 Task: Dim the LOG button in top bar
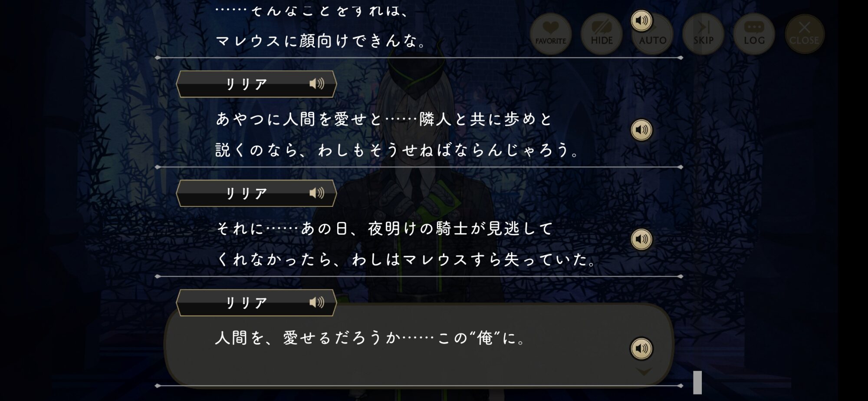tap(754, 34)
